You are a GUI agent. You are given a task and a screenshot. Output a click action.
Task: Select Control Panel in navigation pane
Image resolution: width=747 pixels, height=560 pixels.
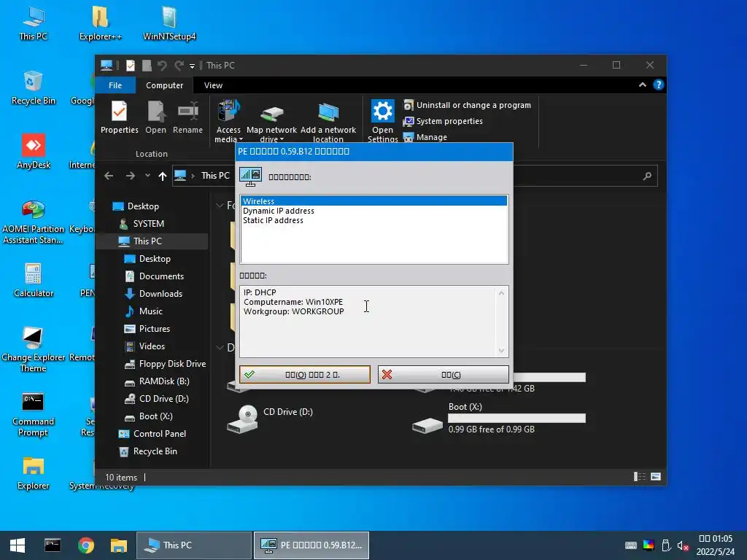159,434
